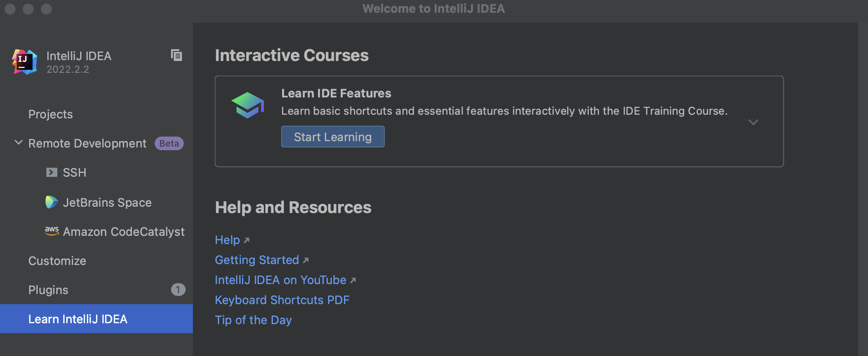
Task: Click the Beta badge beside Remote Development
Action: click(x=169, y=143)
